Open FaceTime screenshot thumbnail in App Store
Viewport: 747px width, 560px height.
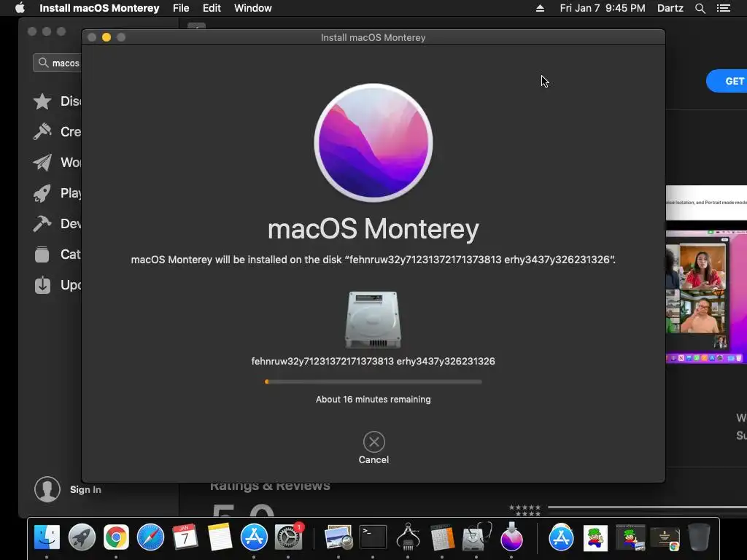[706, 297]
